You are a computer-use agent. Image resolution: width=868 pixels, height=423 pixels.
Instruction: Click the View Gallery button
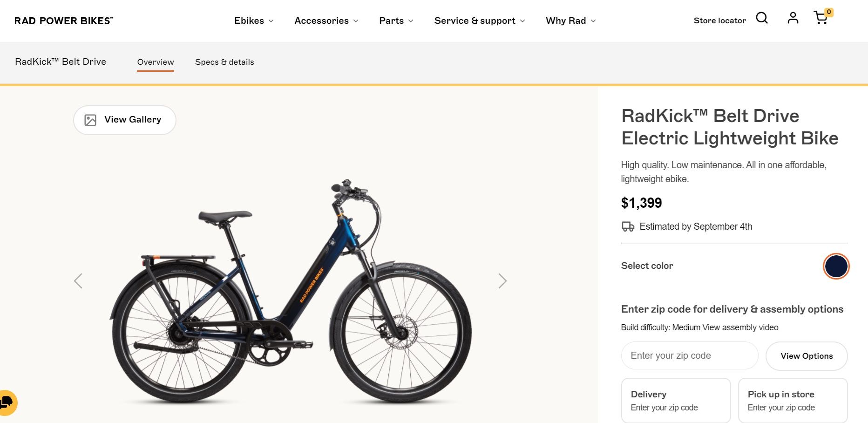click(x=124, y=120)
